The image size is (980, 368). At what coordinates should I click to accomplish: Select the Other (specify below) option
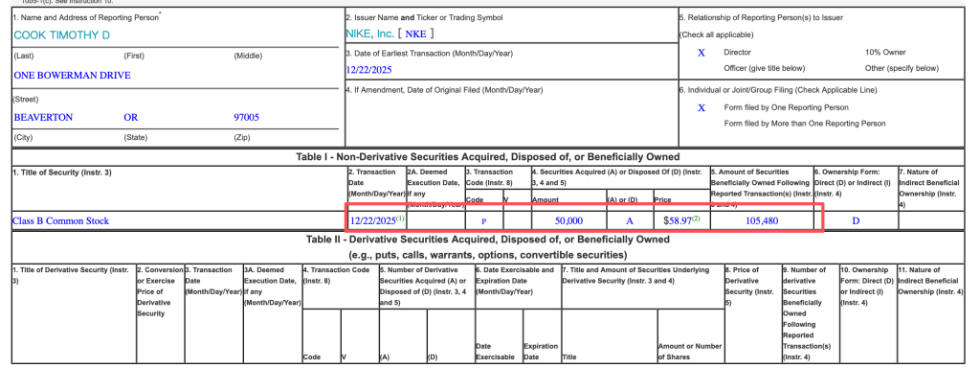902,68
